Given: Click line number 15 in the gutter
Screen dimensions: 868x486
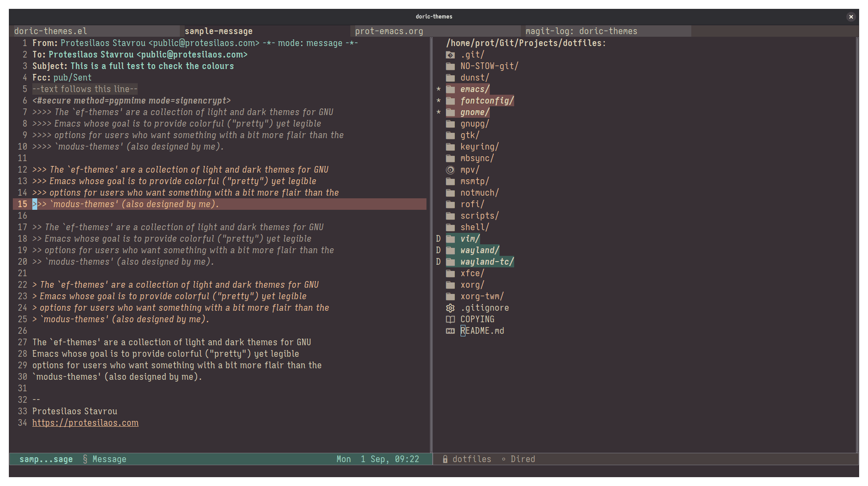Looking at the screenshot, I should tap(22, 204).
